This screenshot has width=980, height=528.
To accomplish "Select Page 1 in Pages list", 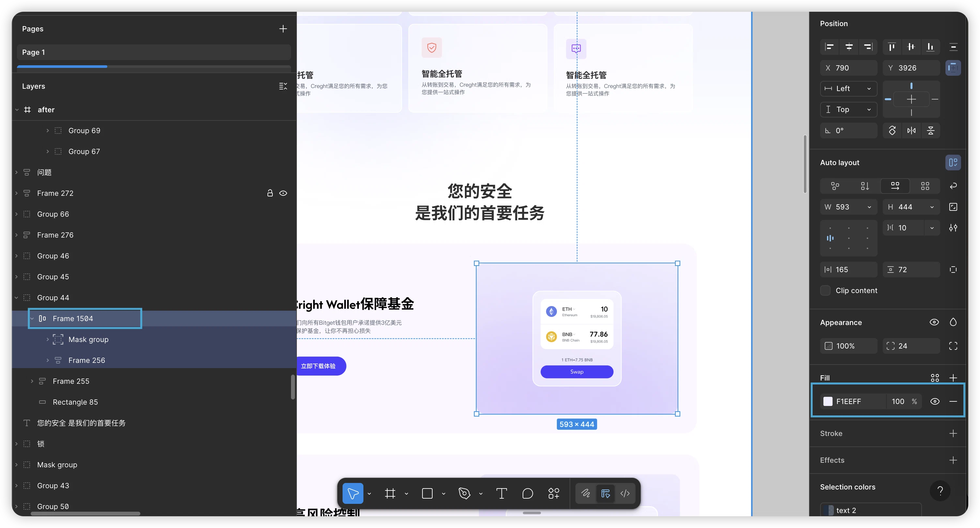I will click(x=154, y=52).
